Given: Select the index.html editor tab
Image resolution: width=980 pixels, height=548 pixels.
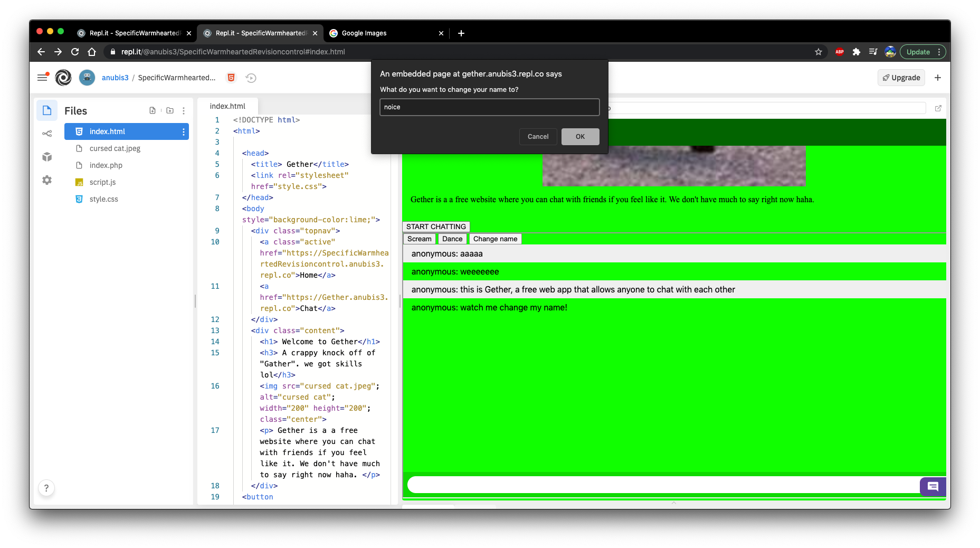Looking at the screenshot, I should (227, 106).
